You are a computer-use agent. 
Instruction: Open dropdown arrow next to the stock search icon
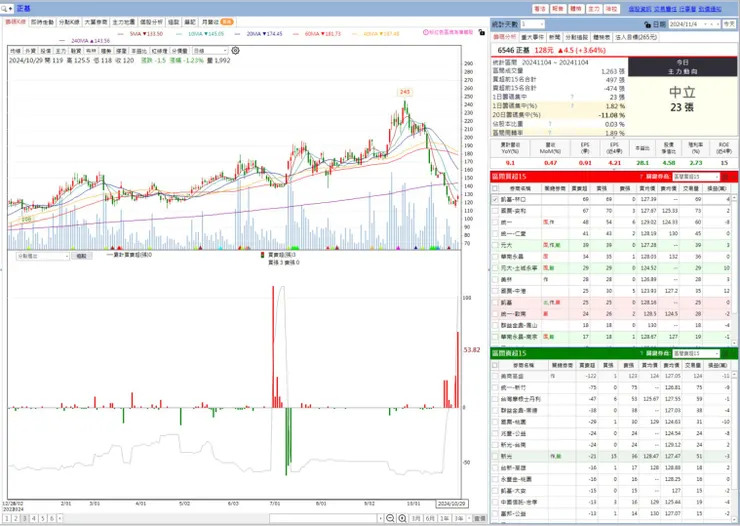click(x=10, y=8)
